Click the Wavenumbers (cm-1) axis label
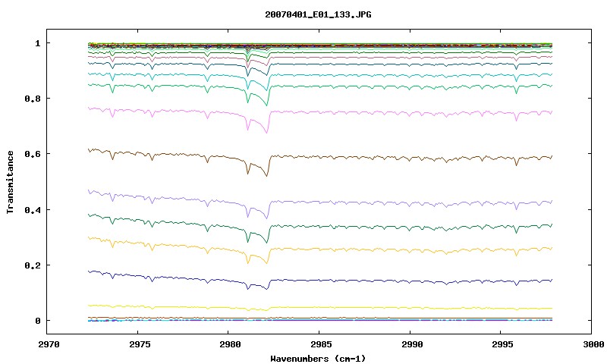 (318, 359)
